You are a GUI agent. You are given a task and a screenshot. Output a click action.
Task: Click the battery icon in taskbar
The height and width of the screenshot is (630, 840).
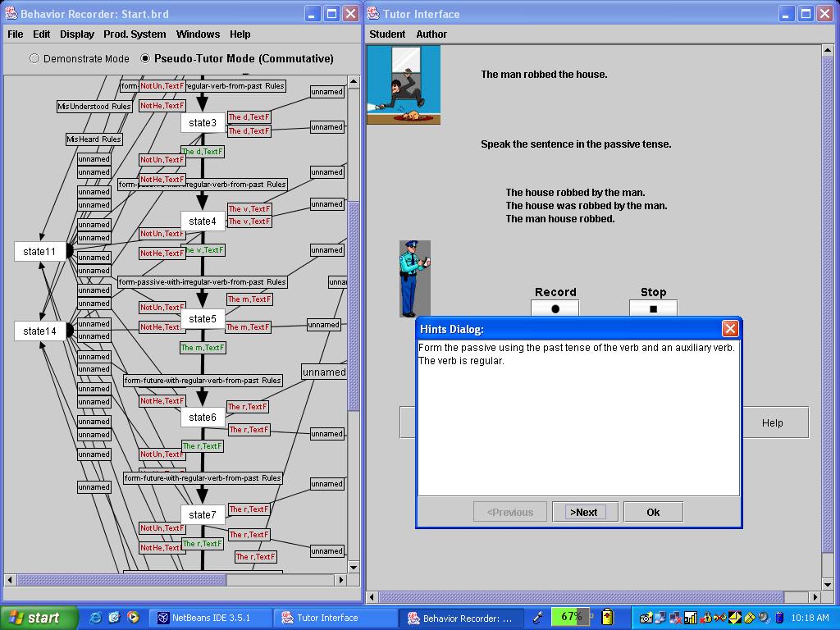coord(608,617)
